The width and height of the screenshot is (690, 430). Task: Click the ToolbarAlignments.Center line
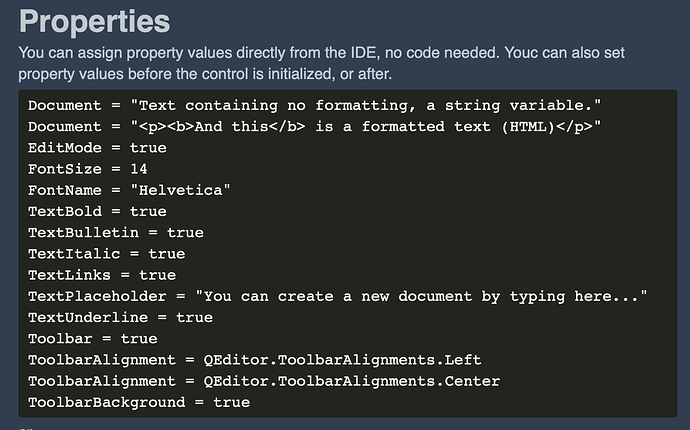tap(264, 381)
